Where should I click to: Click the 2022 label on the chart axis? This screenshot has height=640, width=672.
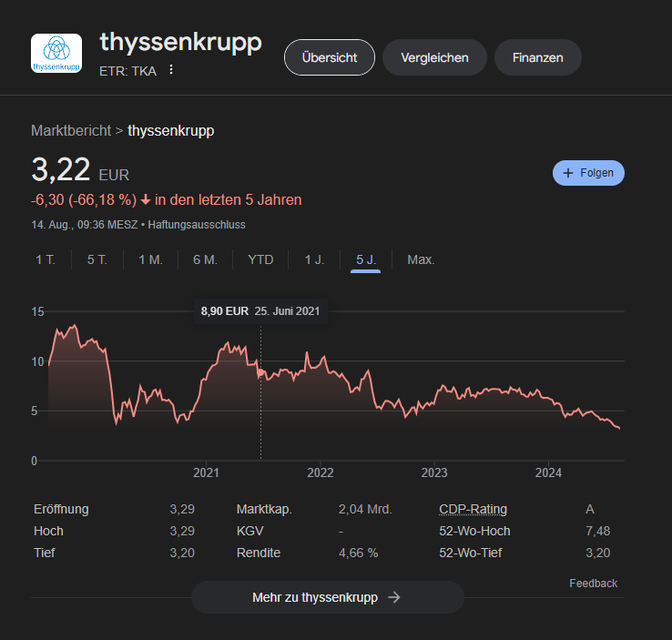[321, 472]
